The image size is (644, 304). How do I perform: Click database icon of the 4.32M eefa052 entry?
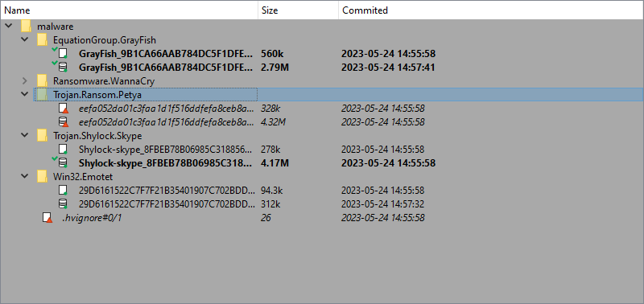(x=63, y=122)
